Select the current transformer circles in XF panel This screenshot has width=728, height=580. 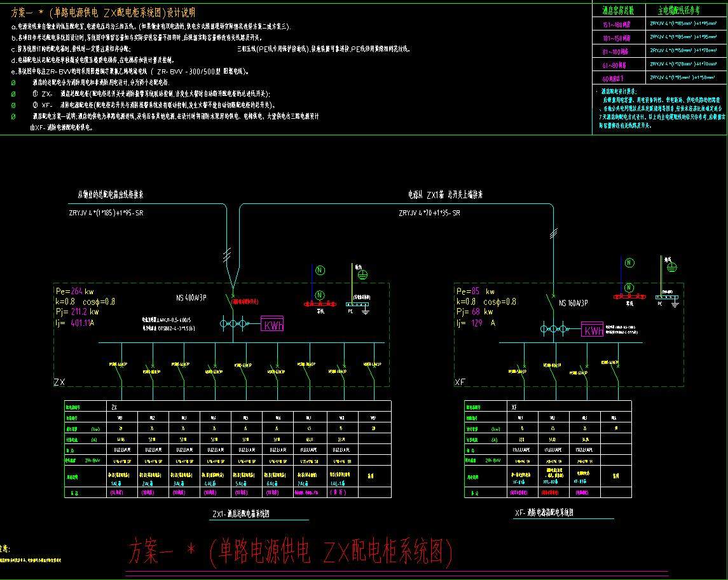(x=554, y=329)
